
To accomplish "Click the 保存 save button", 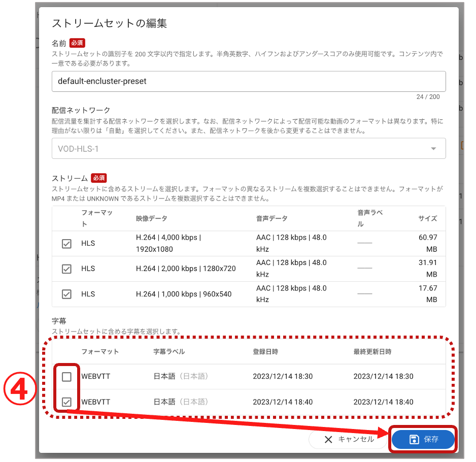I will coord(423,439).
